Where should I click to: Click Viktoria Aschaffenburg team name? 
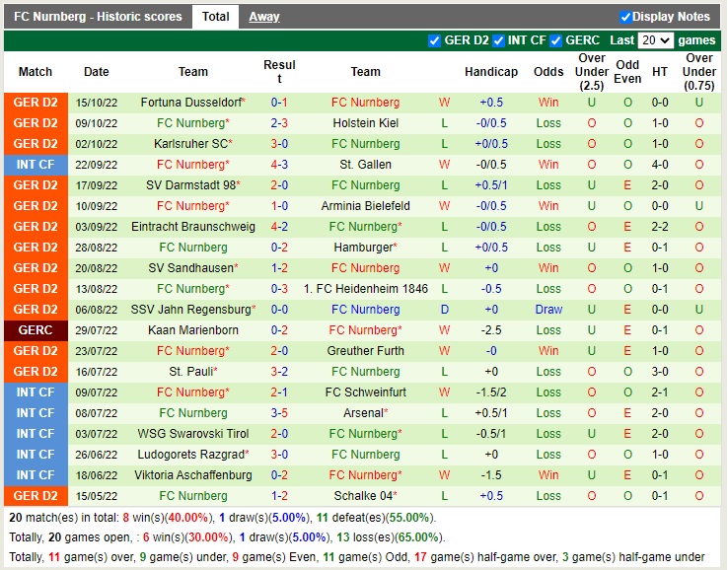click(x=193, y=475)
